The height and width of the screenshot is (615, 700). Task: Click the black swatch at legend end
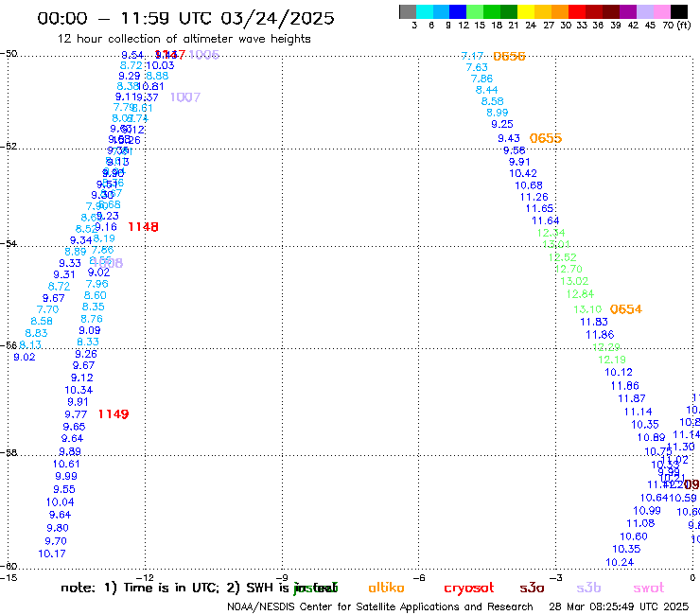pos(679,11)
